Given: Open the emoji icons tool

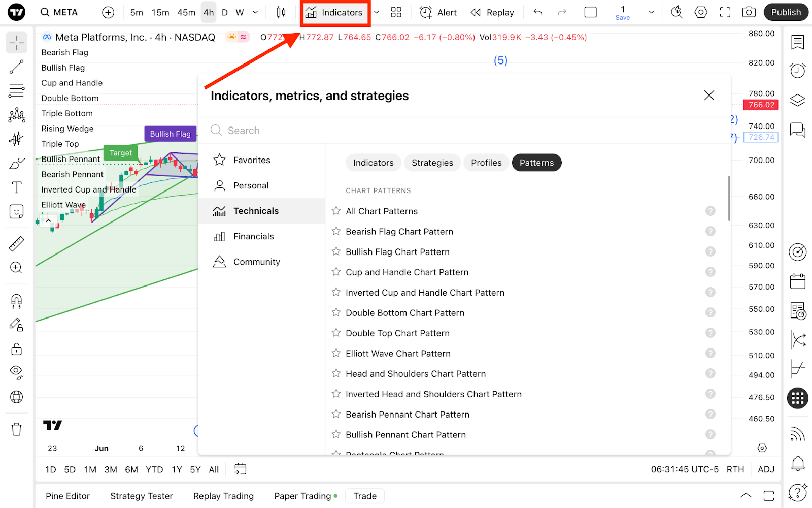Looking at the screenshot, I should (16, 211).
